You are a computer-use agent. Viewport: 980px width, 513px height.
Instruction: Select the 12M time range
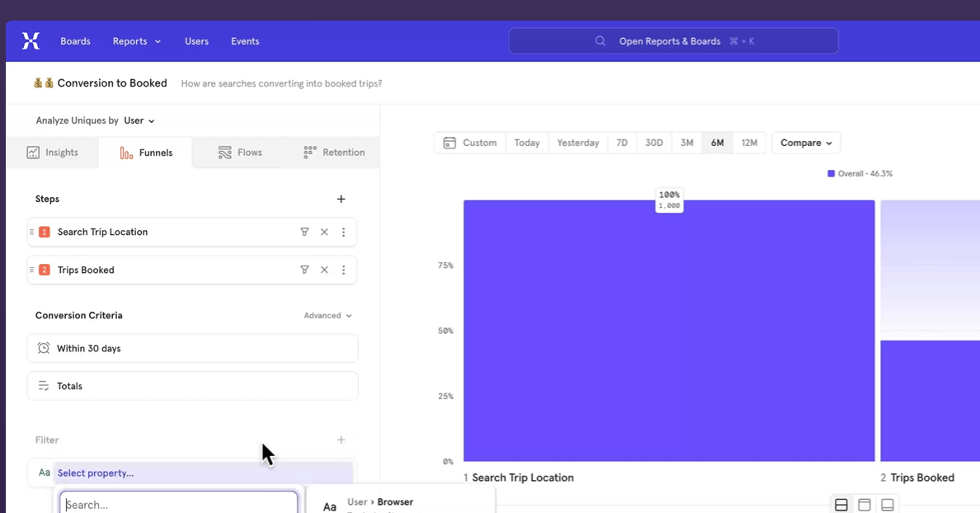click(x=749, y=142)
